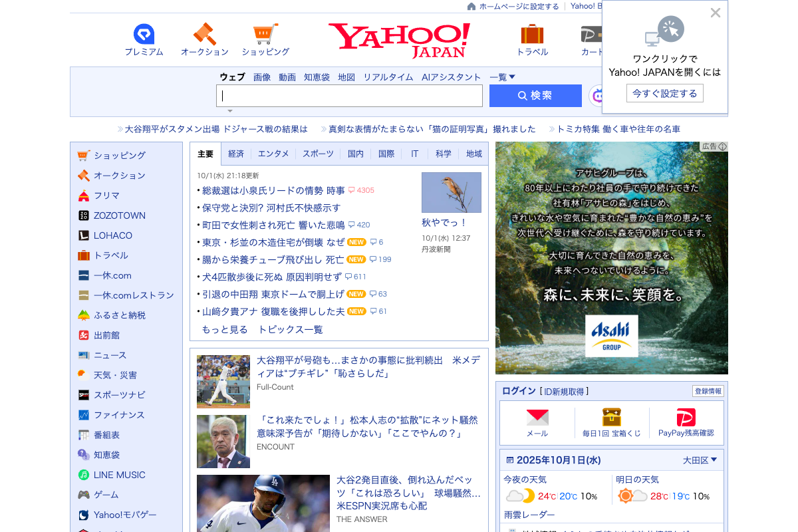Open the Auction hammer icon in header
798x532 pixels.
pos(204,35)
